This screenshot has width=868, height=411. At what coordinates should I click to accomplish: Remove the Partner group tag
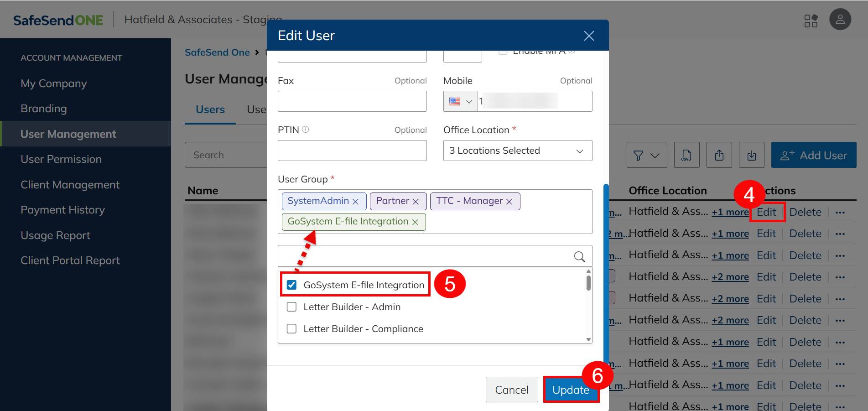click(x=416, y=202)
